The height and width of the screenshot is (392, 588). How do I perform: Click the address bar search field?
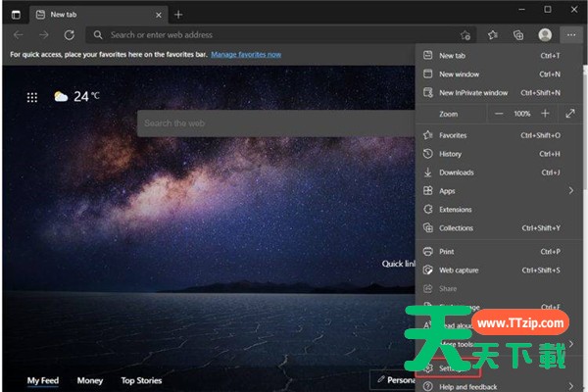pos(281,35)
